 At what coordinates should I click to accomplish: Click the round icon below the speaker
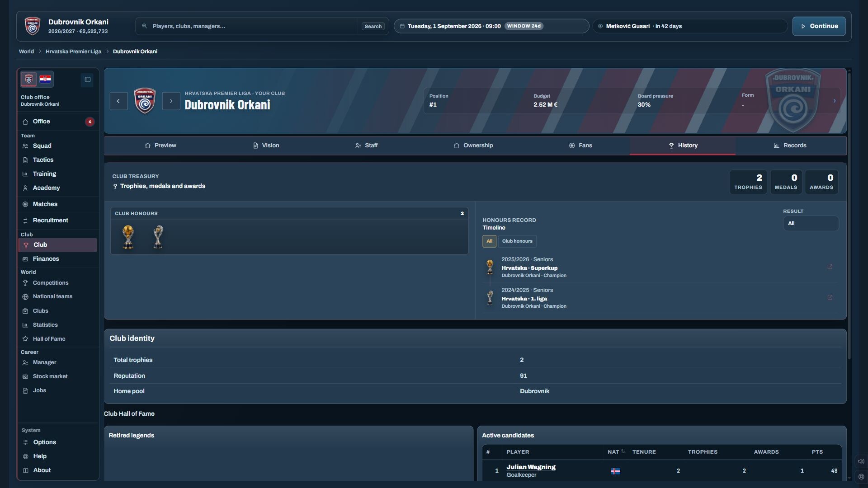861,477
